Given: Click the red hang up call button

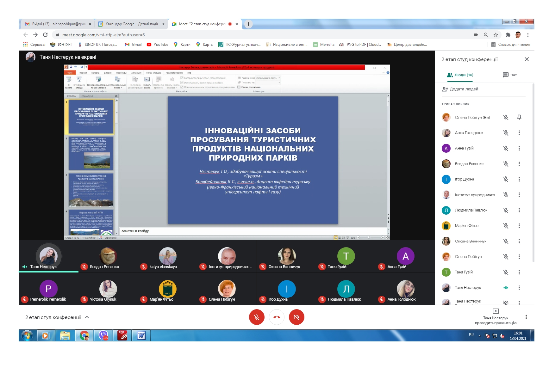Looking at the screenshot, I should click(277, 317).
